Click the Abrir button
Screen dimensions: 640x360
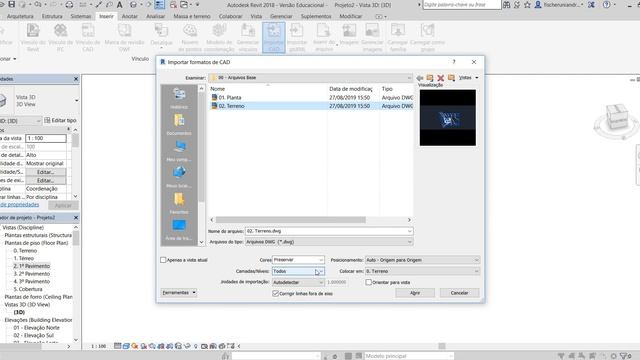pyautogui.click(x=415, y=293)
